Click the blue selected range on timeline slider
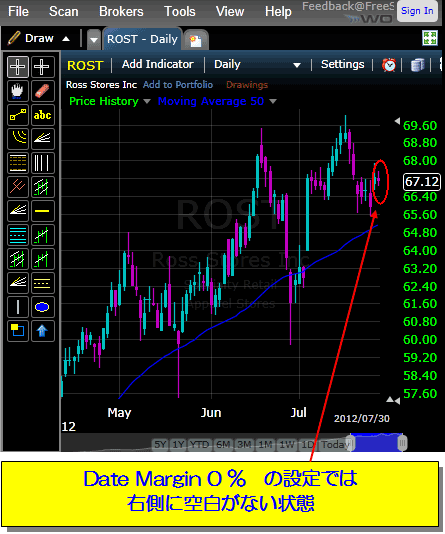Image resolution: width=445 pixels, height=534 pixels. pyautogui.click(x=376, y=442)
